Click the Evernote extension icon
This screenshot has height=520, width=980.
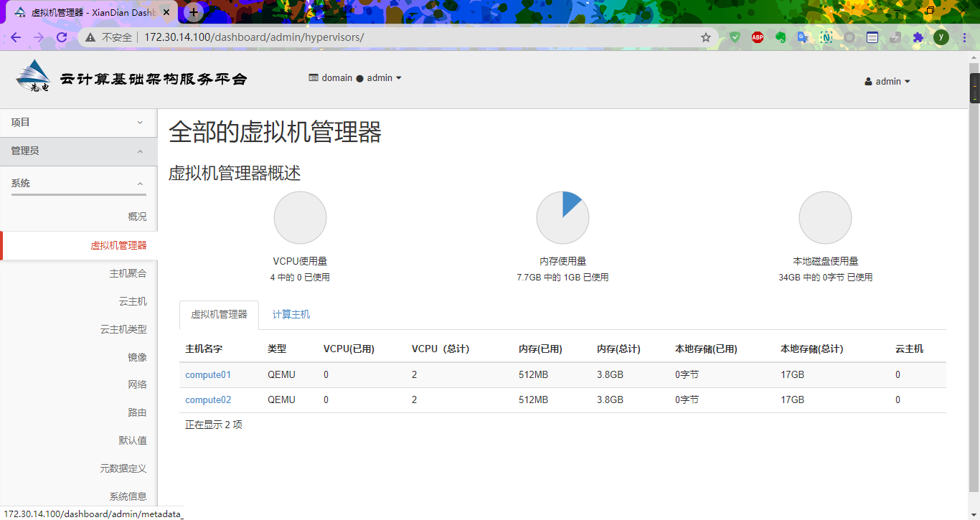[x=780, y=37]
